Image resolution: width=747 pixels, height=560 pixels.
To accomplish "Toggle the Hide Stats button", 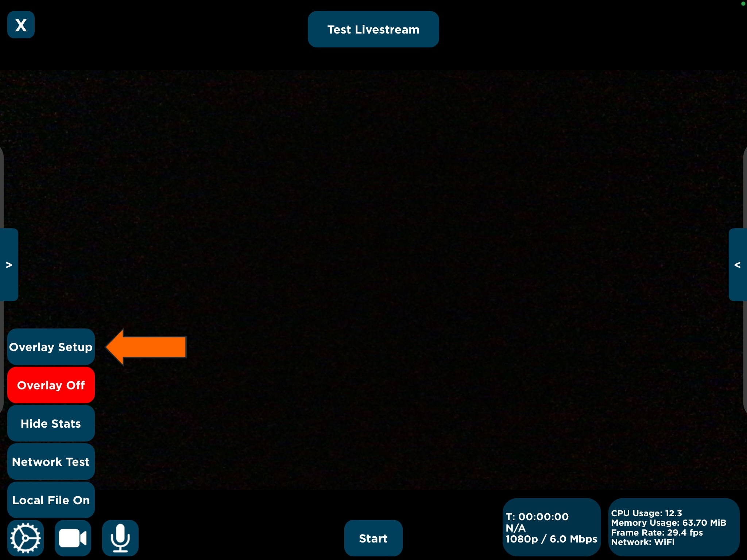I will point(51,423).
